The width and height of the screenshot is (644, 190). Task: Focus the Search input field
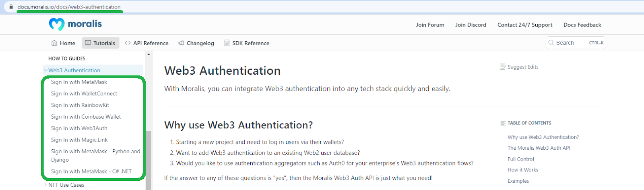576,43
